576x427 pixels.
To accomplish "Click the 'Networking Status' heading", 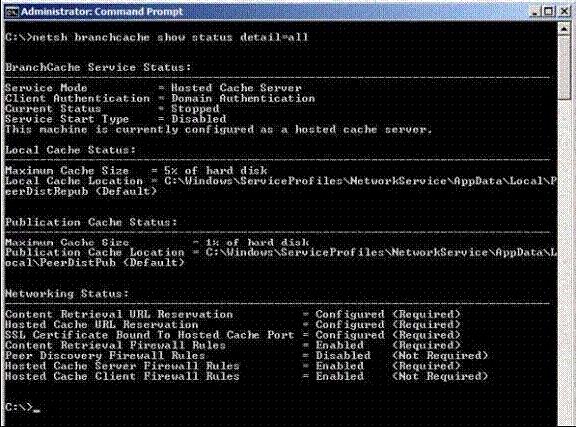I will click(67, 294).
